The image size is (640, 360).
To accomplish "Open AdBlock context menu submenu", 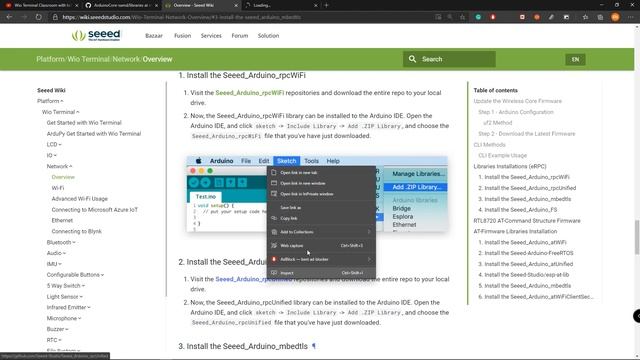I will click(x=321, y=259).
